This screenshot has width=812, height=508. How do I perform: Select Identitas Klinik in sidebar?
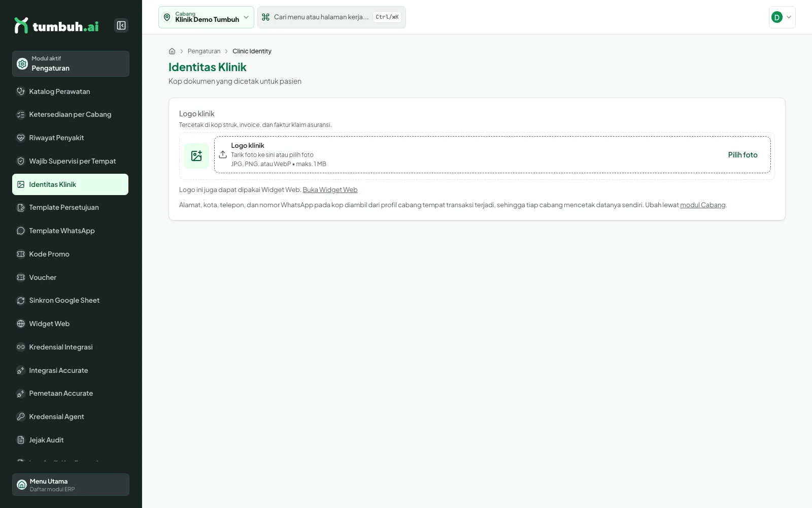pyautogui.click(x=71, y=184)
